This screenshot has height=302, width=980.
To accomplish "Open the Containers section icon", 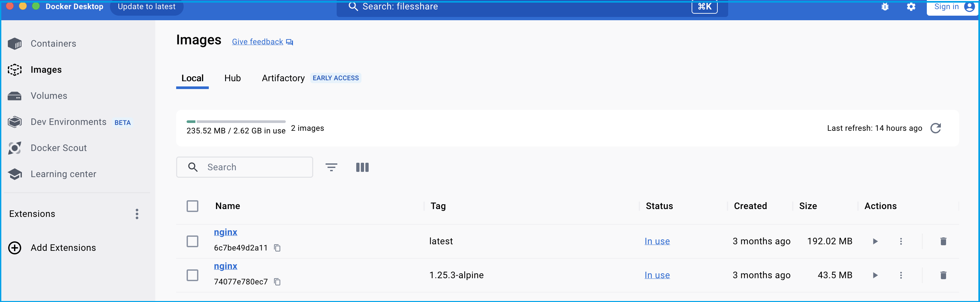I will (14, 44).
